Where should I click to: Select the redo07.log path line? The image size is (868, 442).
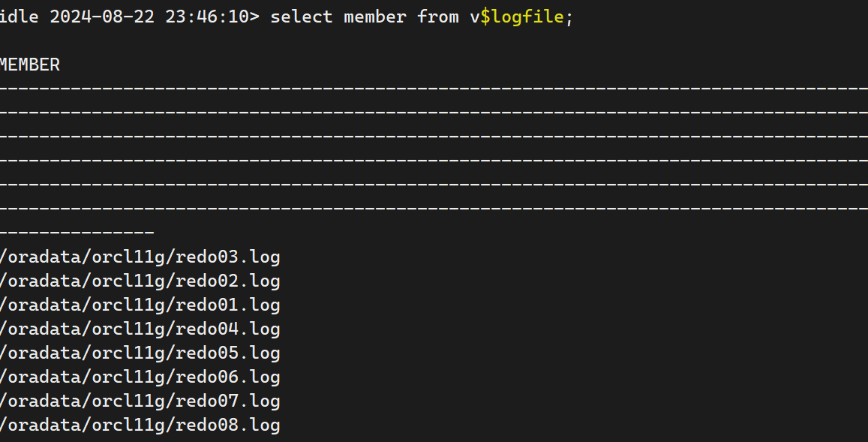pos(140,401)
